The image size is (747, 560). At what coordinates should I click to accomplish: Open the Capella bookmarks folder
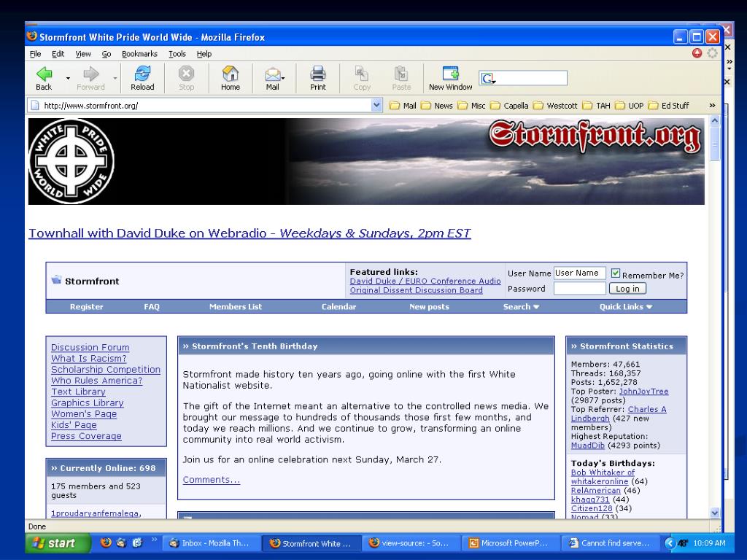pyautogui.click(x=509, y=106)
